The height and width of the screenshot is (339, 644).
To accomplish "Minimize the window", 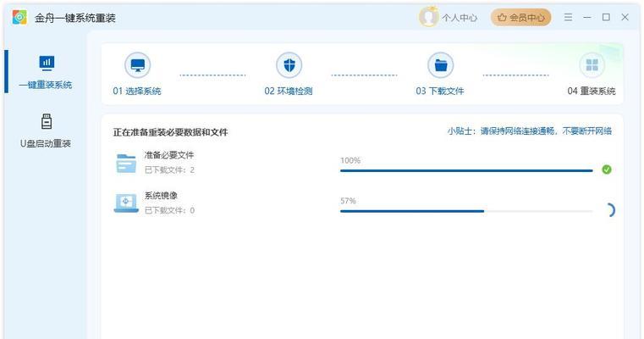I will [587, 17].
